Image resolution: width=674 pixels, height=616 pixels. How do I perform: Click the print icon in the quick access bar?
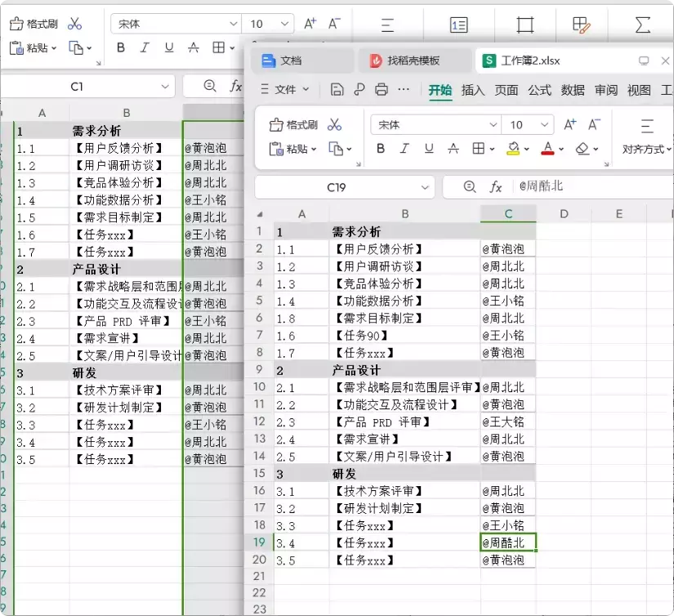tap(381, 90)
